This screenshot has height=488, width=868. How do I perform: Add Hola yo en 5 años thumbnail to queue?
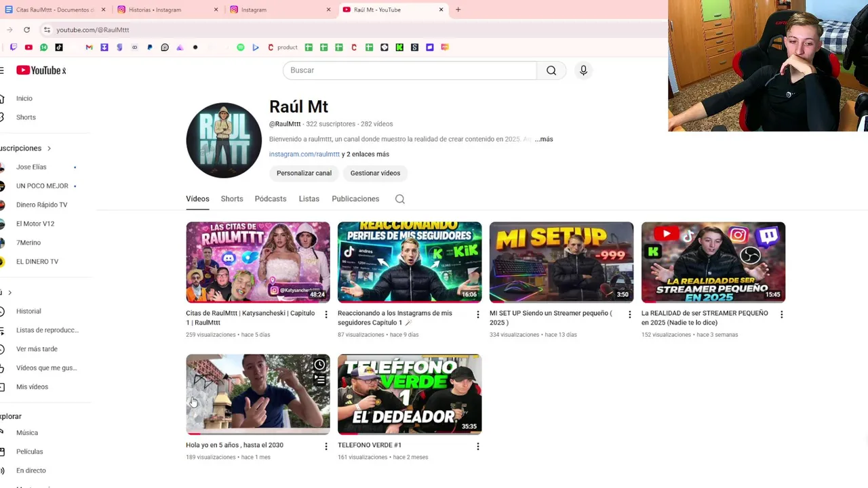pos(319,380)
